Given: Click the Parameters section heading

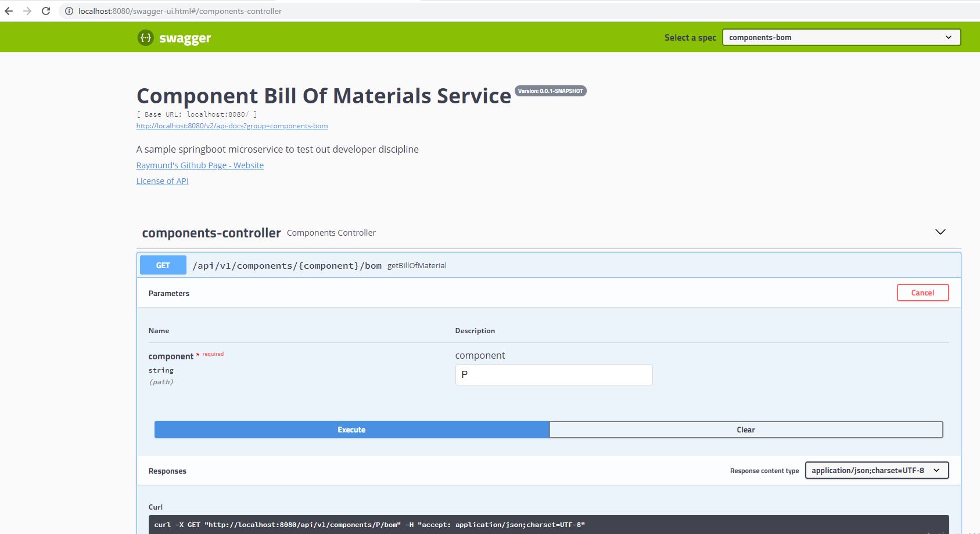Looking at the screenshot, I should tap(168, 293).
